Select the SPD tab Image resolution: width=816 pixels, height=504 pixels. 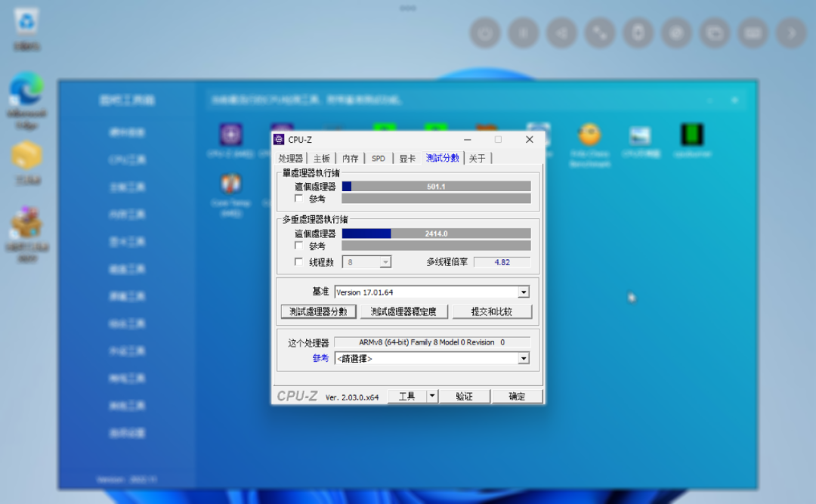pyautogui.click(x=379, y=158)
